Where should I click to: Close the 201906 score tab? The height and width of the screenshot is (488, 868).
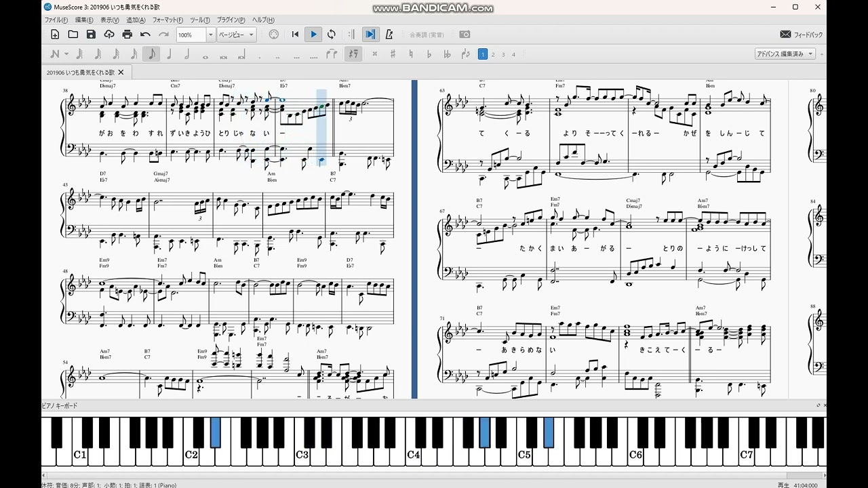coord(121,72)
